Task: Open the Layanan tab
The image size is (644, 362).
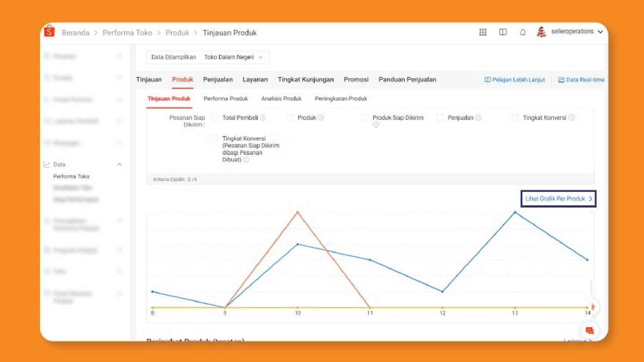Action: 255,79
